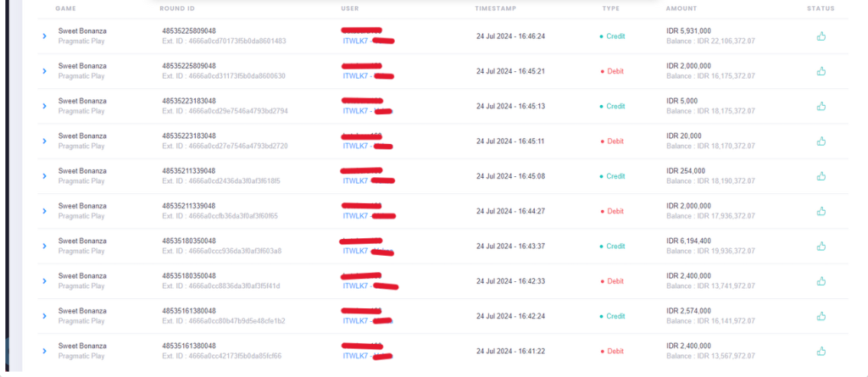Expand row for round 48535223183048 credit
The height and width of the screenshot is (377, 868).
click(x=44, y=106)
